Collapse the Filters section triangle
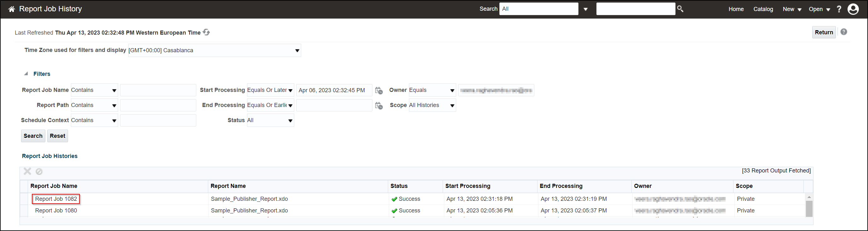The image size is (868, 231). (26, 74)
